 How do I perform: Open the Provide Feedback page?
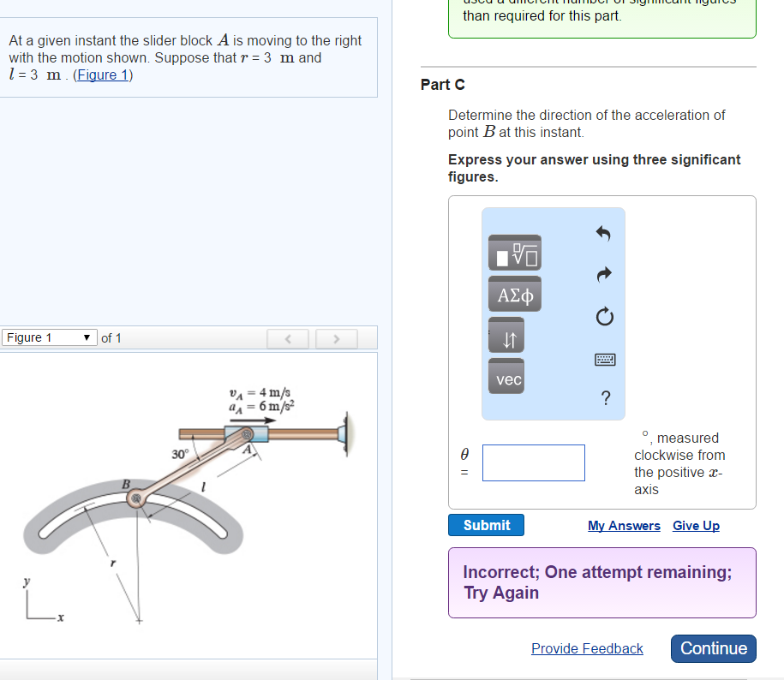click(587, 648)
